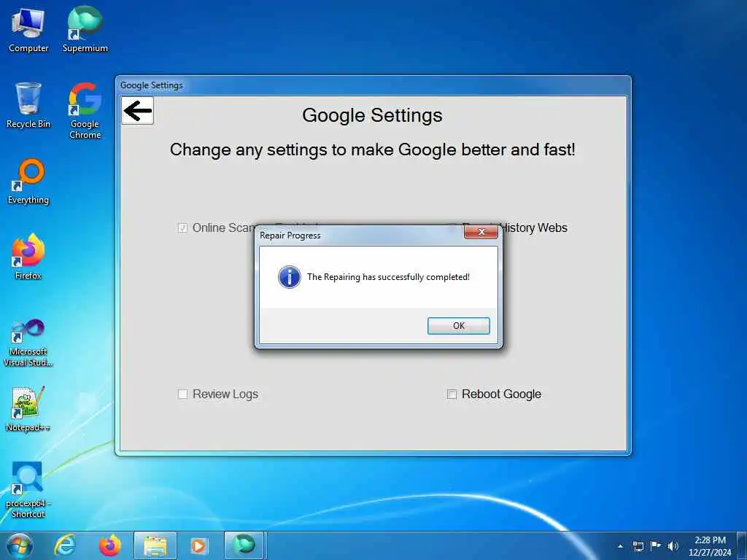Click the Repair Progress title bar
747x560 pixels.
click(360, 236)
